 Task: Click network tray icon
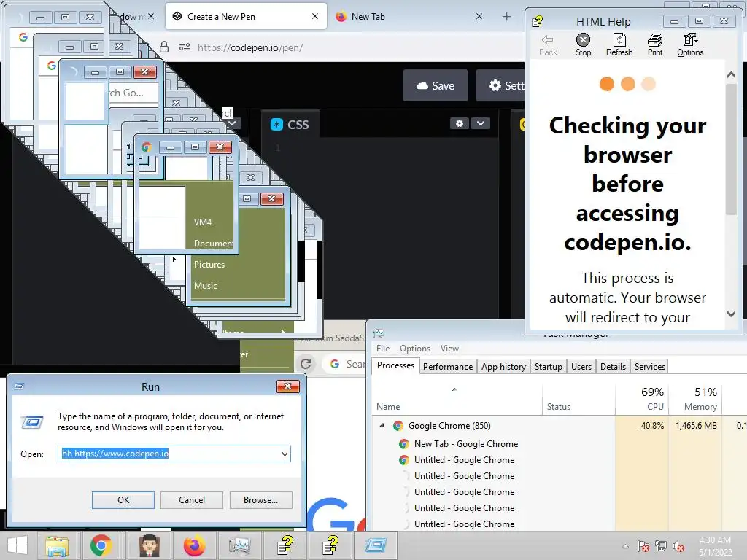pos(661,546)
